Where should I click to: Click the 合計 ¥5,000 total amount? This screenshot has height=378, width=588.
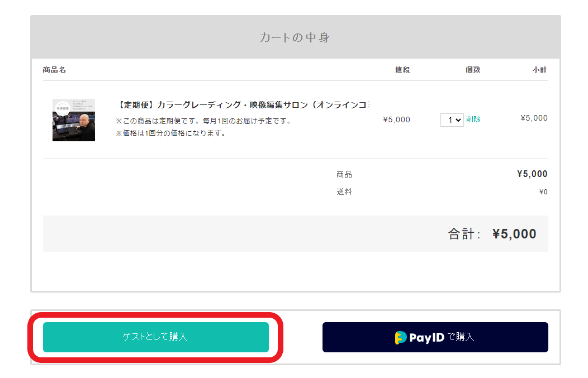coord(514,234)
